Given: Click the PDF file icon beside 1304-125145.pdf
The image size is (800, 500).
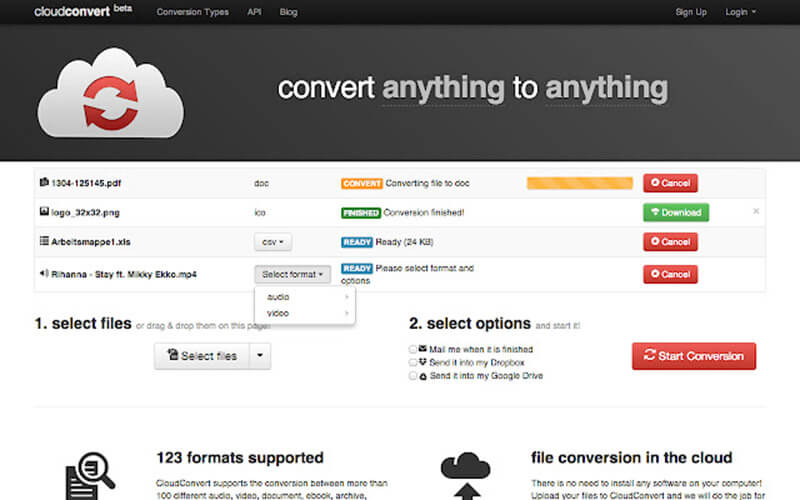Looking at the screenshot, I should coord(43,183).
